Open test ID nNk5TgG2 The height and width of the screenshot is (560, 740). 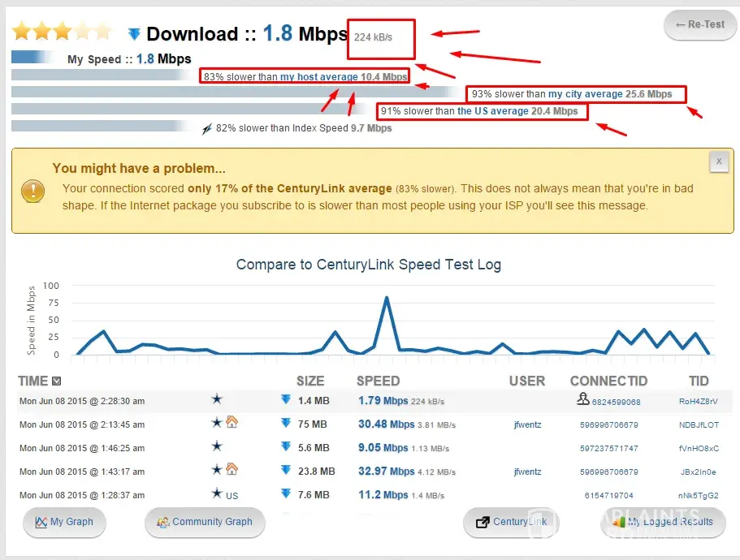pyautogui.click(x=699, y=495)
